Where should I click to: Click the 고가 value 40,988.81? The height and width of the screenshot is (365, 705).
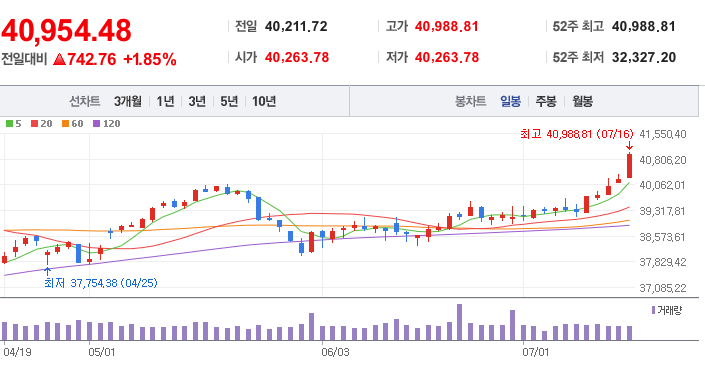[x=446, y=27]
